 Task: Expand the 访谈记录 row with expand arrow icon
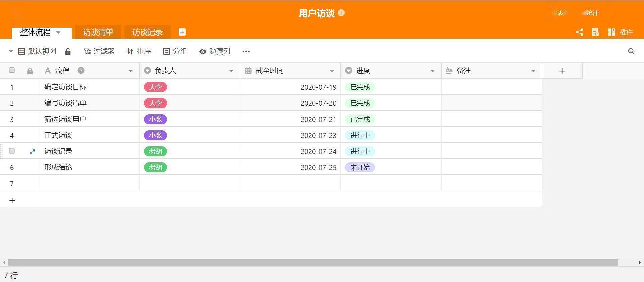[x=32, y=152]
